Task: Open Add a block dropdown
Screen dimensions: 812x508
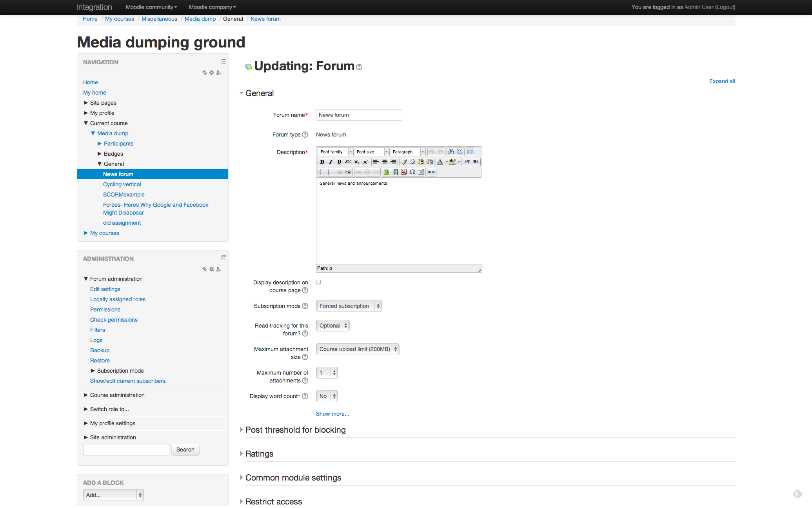Action: [113, 495]
